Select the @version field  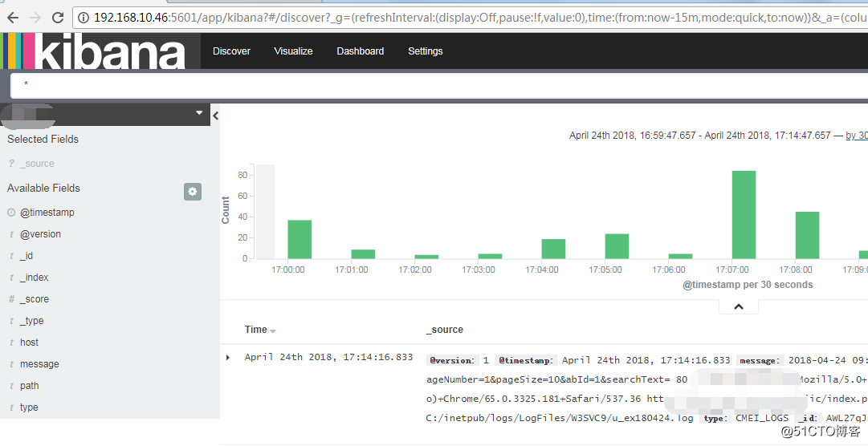pos(40,234)
